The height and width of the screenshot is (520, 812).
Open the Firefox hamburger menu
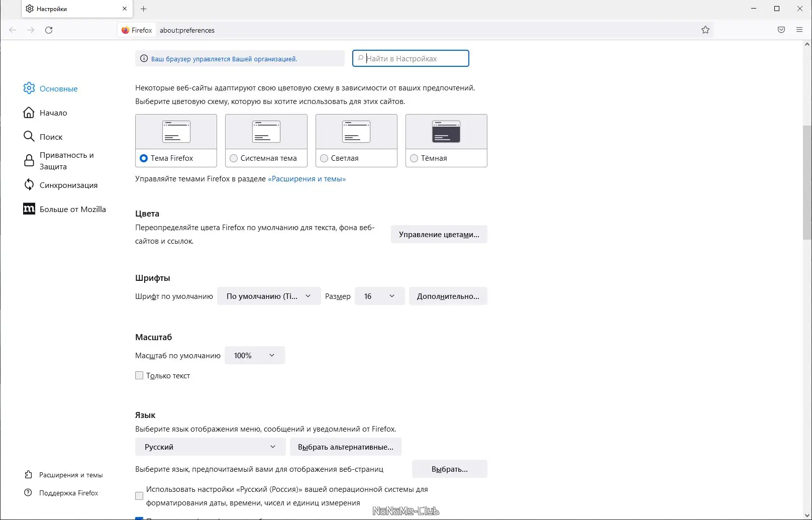[799, 30]
